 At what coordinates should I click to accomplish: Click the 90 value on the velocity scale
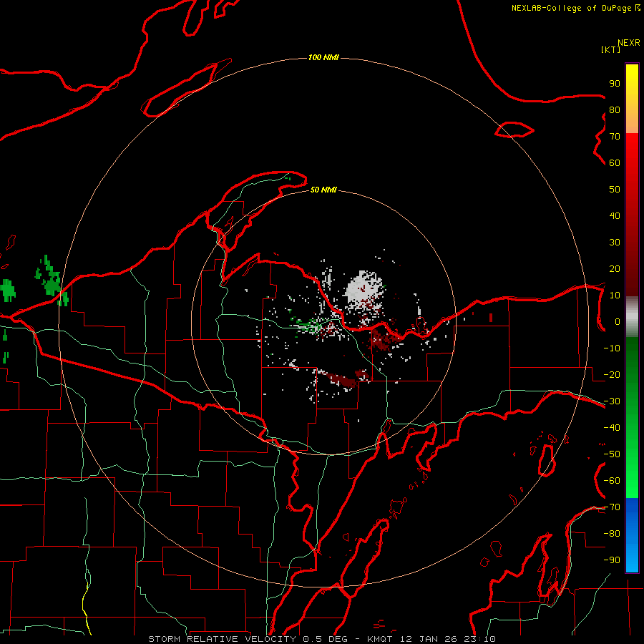coord(615,84)
